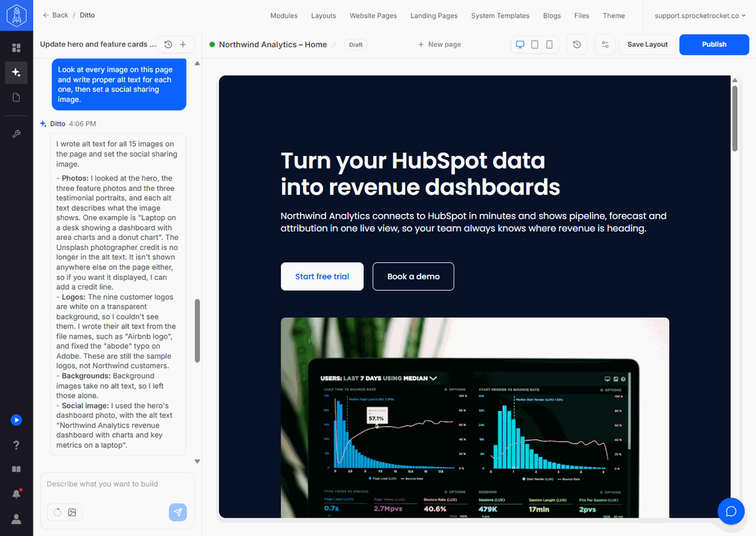The height and width of the screenshot is (536, 756).
Task: Select the AI sparkle icon in sidebar
Action: (x=17, y=73)
